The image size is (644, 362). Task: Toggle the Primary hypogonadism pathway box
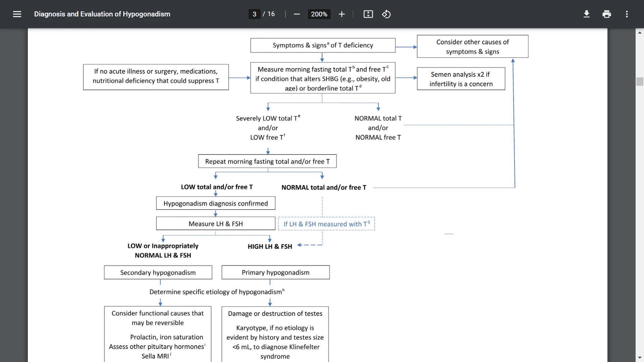[275, 272]
